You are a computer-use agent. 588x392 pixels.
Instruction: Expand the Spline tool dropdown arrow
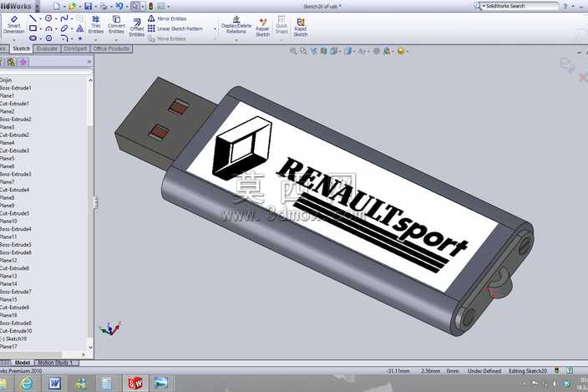(x=72, y=18)
